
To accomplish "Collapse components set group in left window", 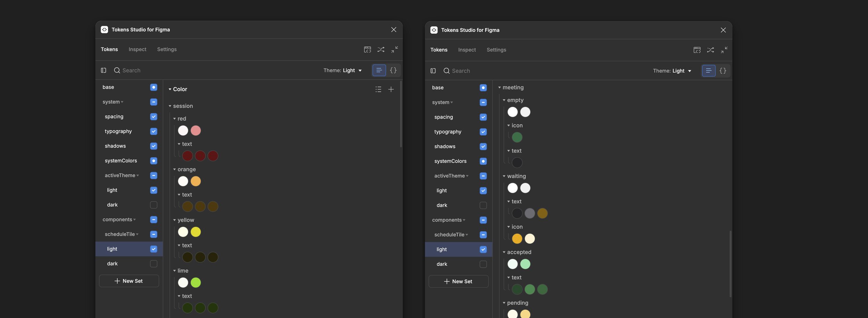I will pos(134,220).
